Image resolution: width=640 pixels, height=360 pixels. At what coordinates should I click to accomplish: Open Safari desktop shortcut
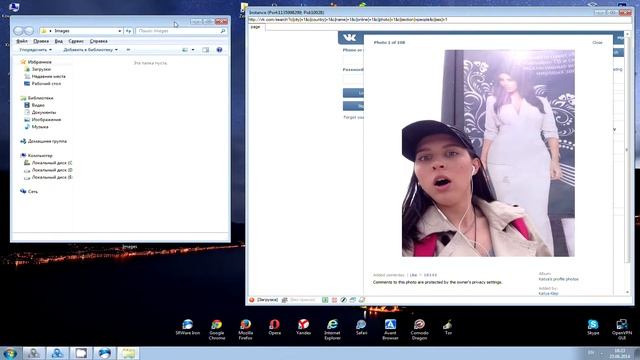click(x=361, y=328)
